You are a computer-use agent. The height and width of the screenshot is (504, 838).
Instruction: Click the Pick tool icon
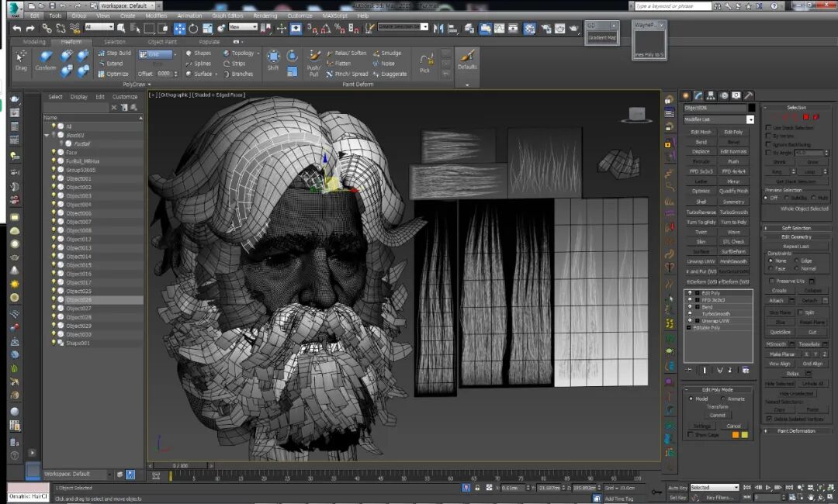[425, 63]
